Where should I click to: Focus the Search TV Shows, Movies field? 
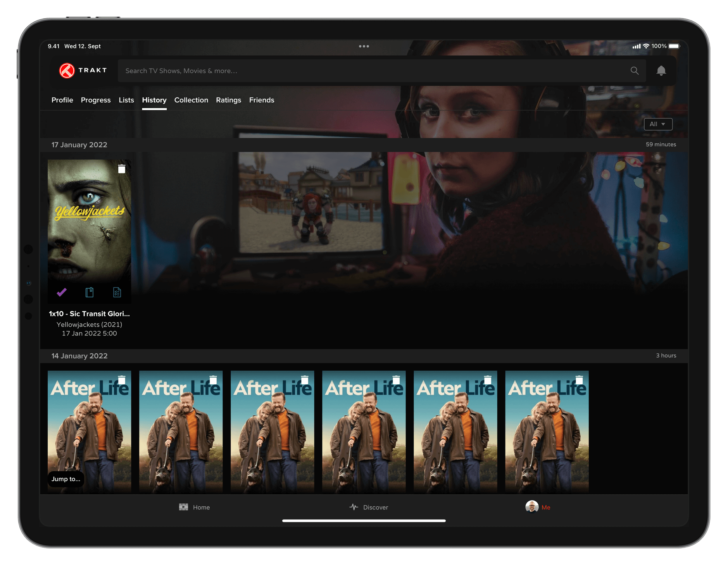tap(372, 71)
